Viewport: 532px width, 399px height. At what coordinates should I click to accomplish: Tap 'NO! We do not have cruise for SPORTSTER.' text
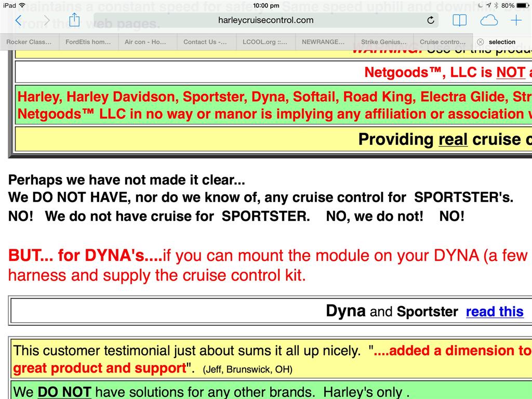click(x=159, y=216)
